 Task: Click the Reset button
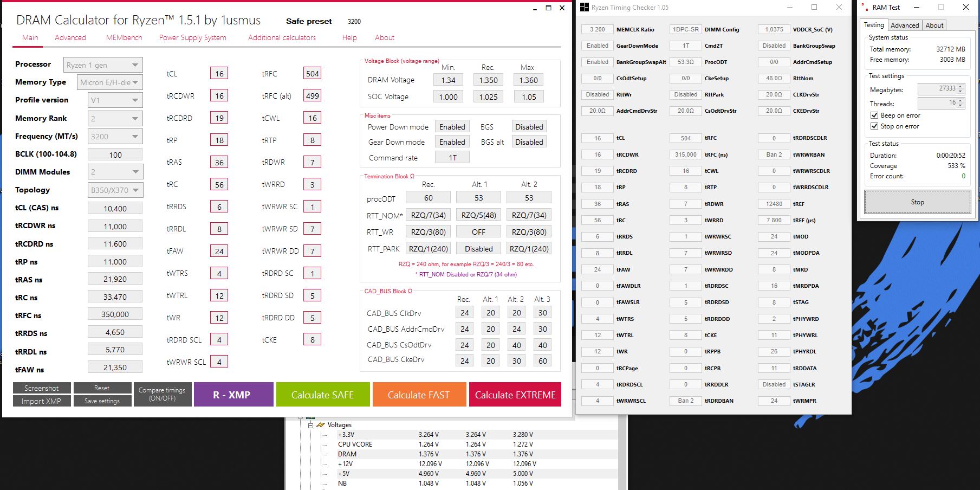102,388
